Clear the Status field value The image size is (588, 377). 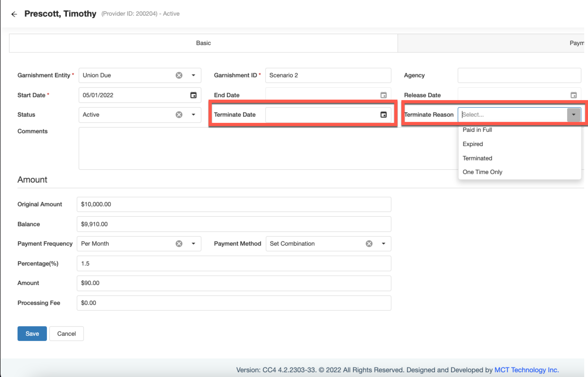[179, 115]
